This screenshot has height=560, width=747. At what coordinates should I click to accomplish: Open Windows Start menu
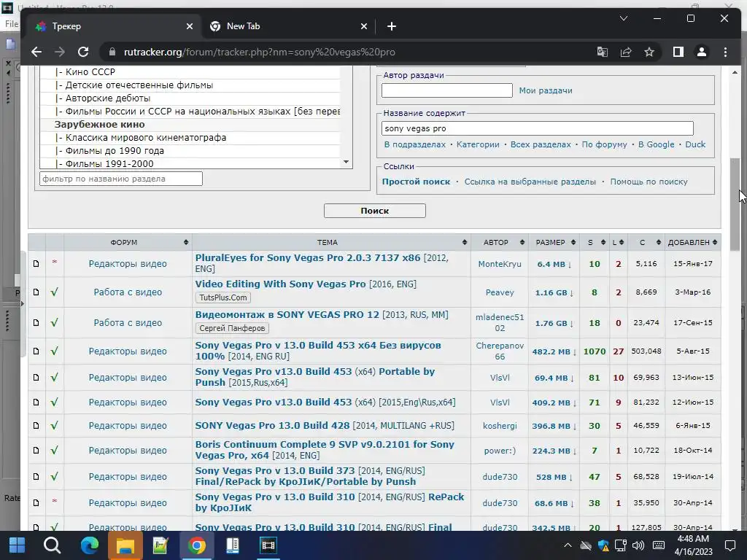[x=18, y=545]
